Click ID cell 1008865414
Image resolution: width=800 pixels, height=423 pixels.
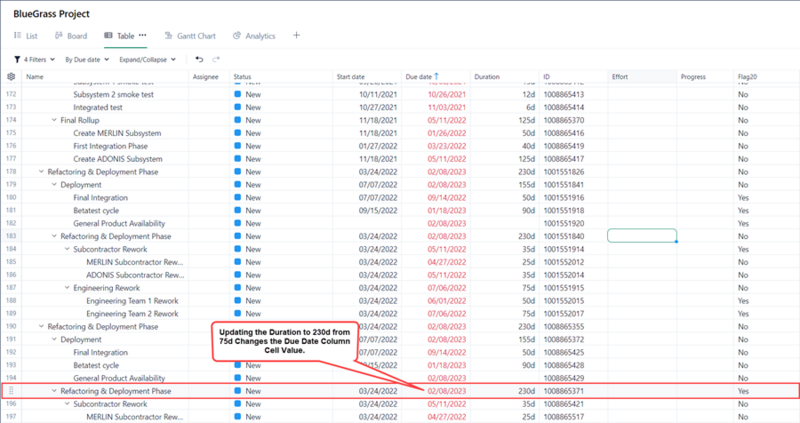[x=564, y=107]
